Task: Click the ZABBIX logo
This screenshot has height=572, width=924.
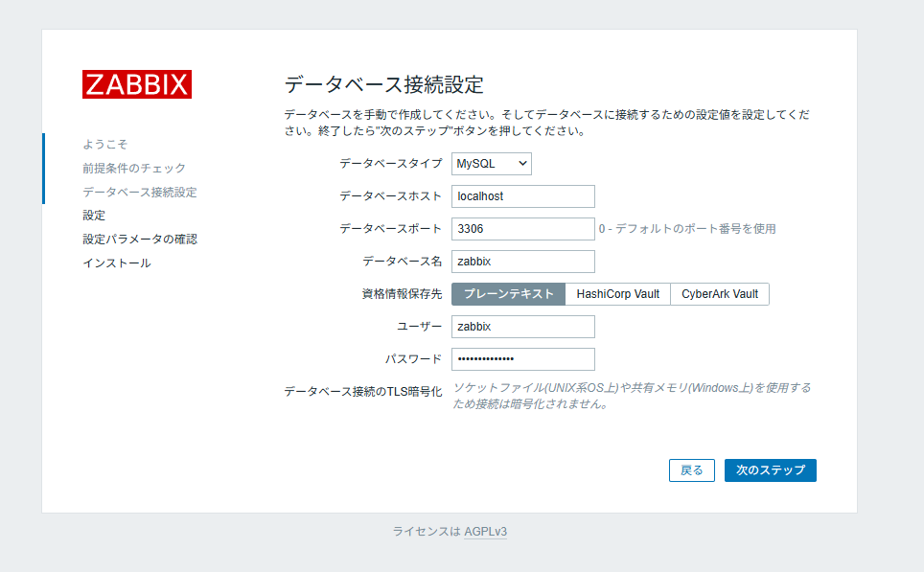Action: click(136, 85)
